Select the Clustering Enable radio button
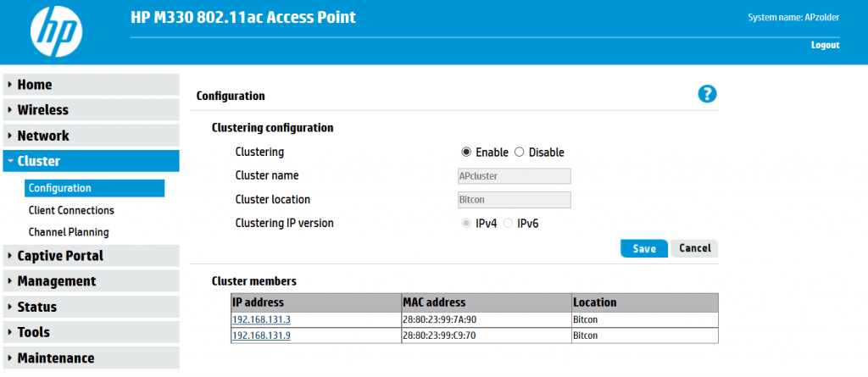868x377 pixels. click(466, 152)
